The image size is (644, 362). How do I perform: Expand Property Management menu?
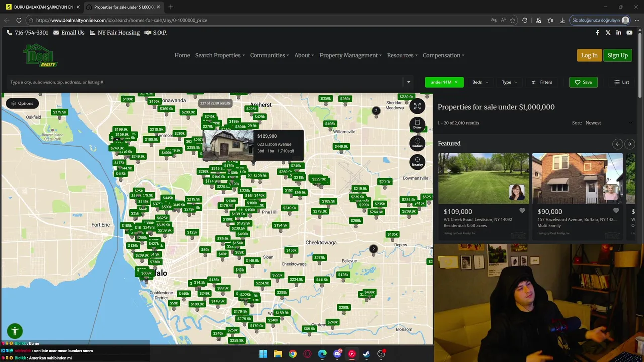(x=351, y=55)
